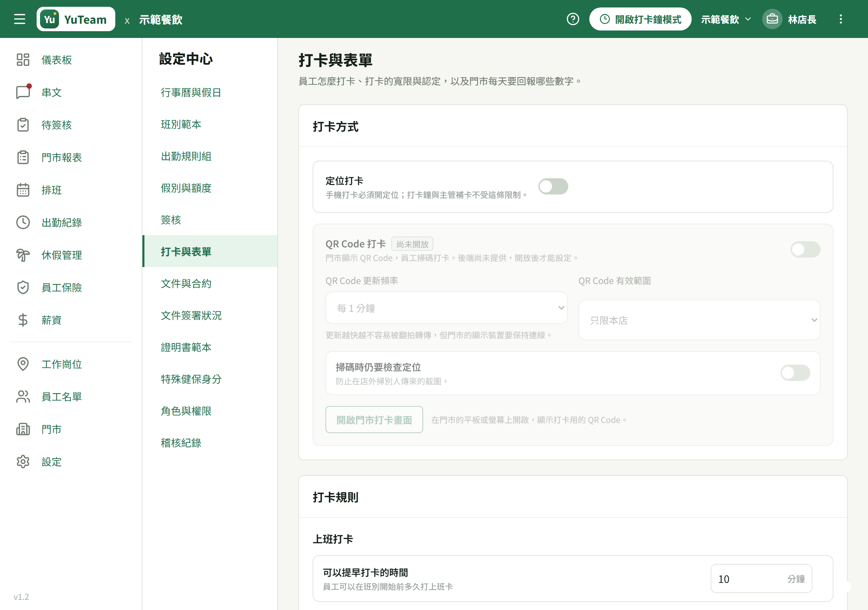
Task: Click the 休假管理 palm tree icon
Action: [23, 255]
